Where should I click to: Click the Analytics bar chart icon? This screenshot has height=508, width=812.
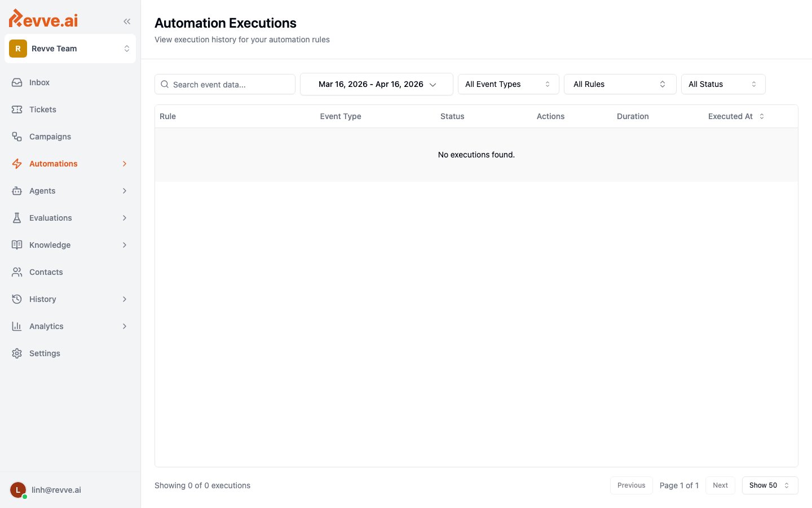[17, 326]
